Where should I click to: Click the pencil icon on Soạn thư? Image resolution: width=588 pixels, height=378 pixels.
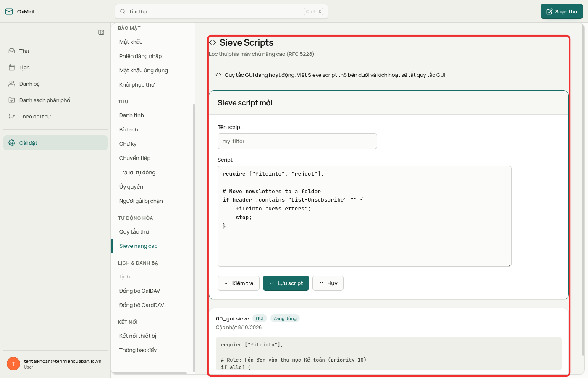(x=549, y=11)
